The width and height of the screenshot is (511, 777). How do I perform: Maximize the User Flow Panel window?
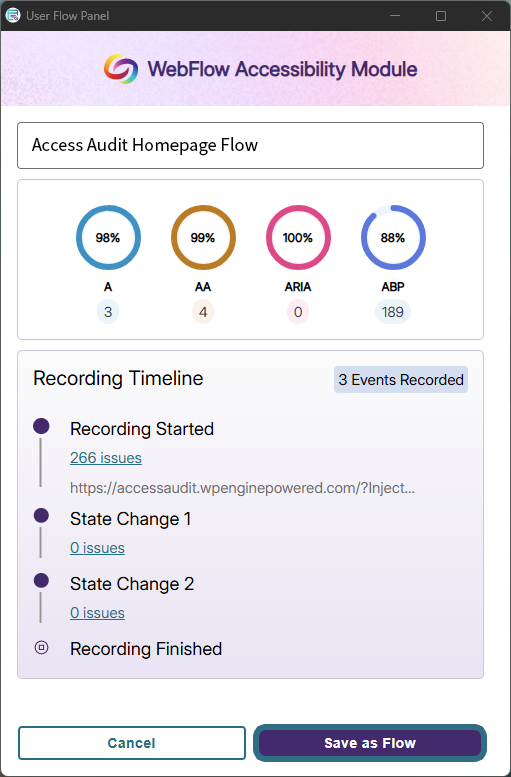[441, 16]
